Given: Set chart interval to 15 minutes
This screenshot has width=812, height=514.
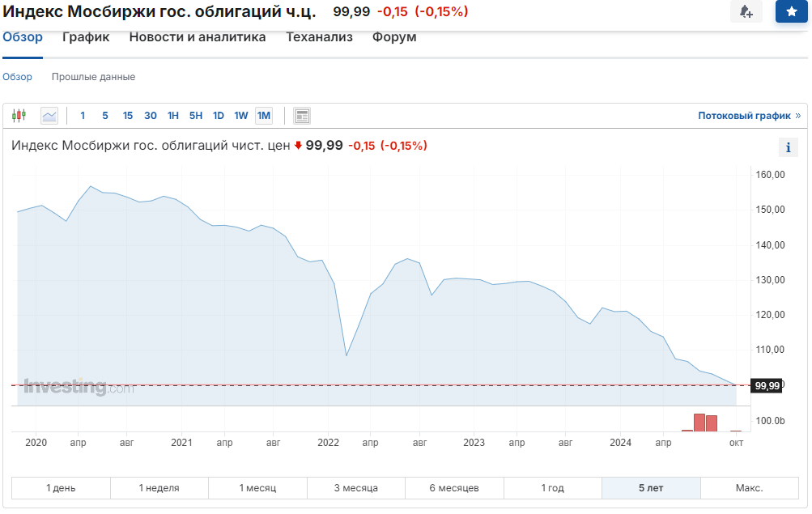Looking at the screenshot, I should click(x=128, y=116).
